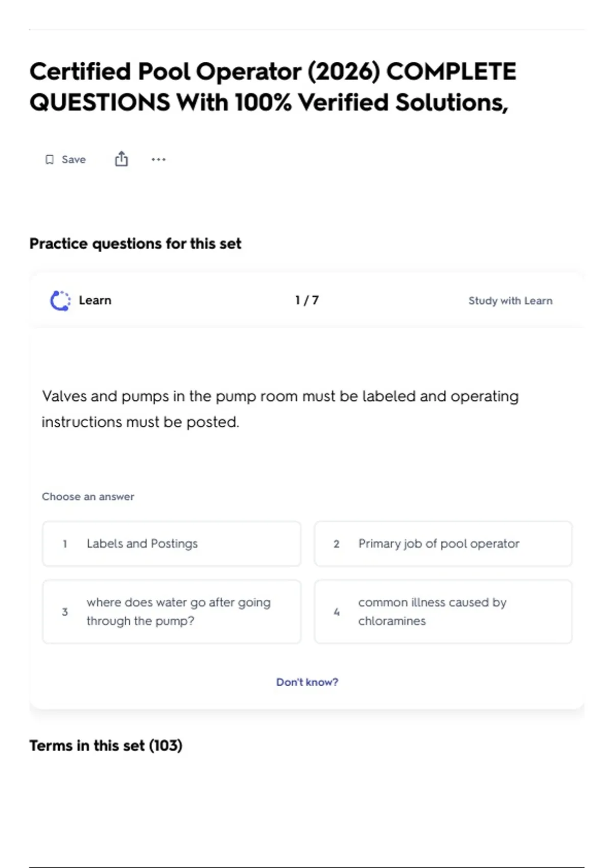Click the number 1 answer badge
Viewport: 613px width, 868px height.
[65, 544]
